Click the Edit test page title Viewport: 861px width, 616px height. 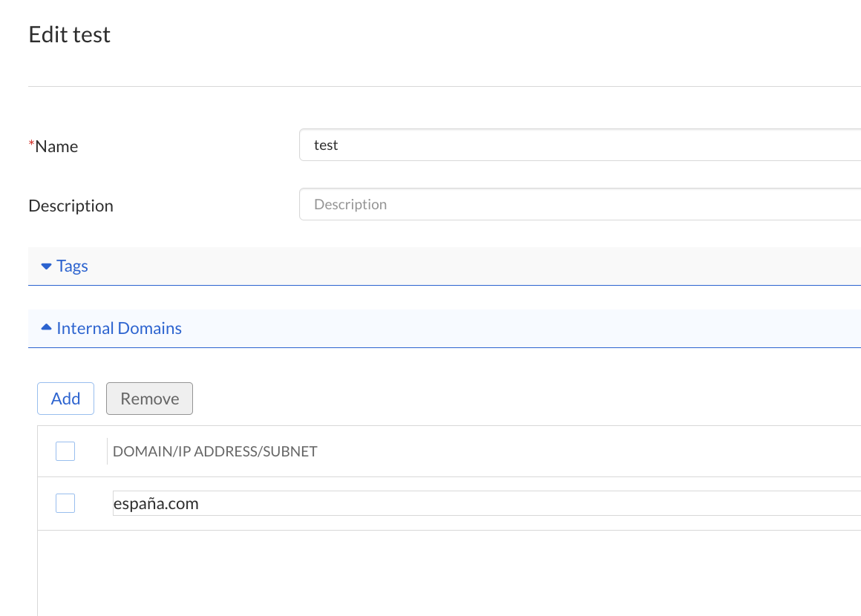(x=69, y=34)
